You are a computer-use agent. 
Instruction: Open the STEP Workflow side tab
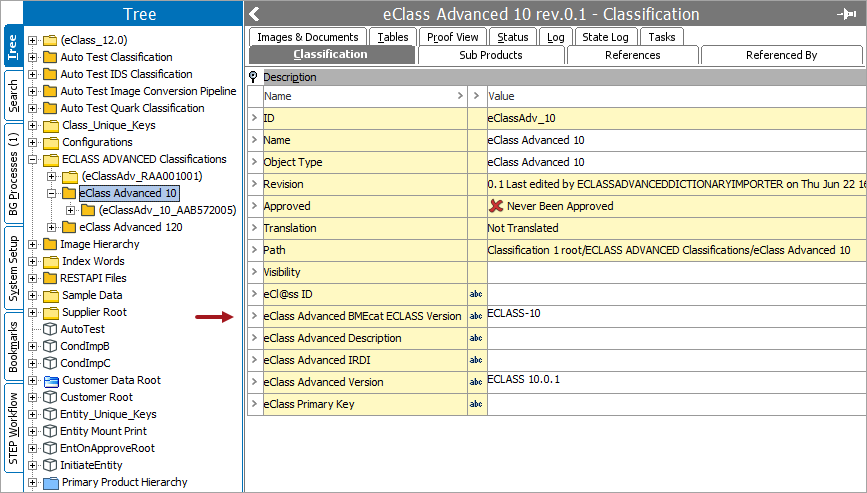(x=13, y=428)
